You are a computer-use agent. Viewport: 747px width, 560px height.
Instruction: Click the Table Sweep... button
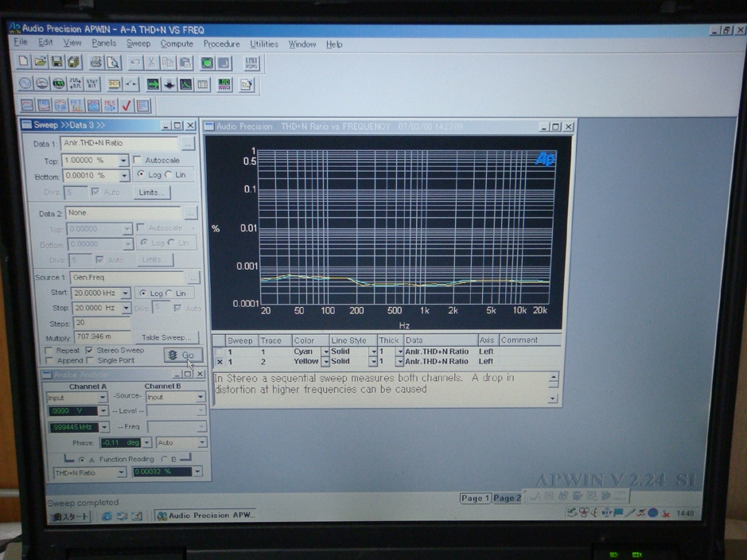point(166,337)
